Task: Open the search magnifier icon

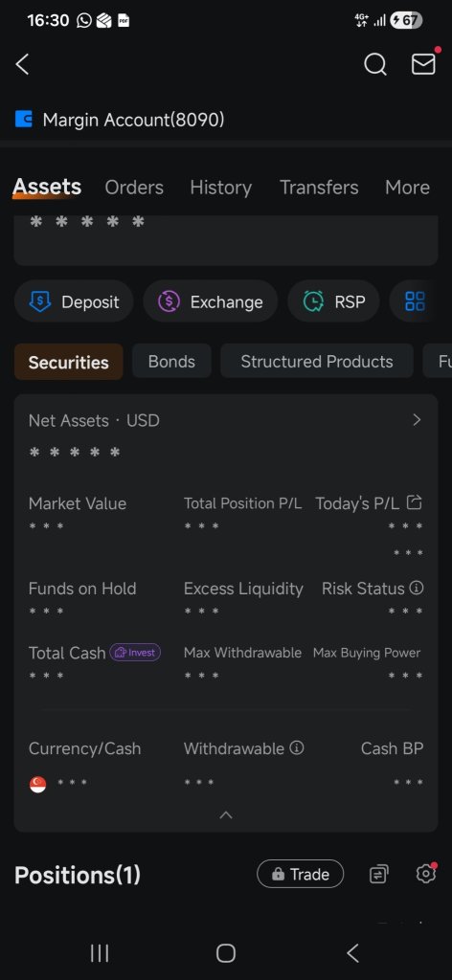Action: click(375, 64)
